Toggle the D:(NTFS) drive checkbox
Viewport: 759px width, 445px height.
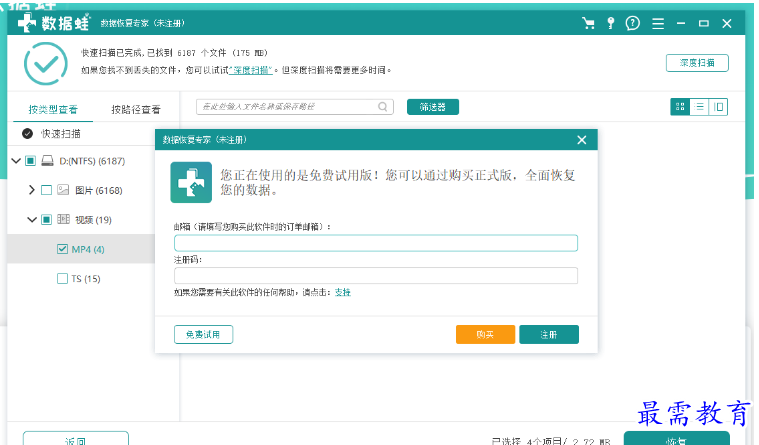click(x=30, y=161)
